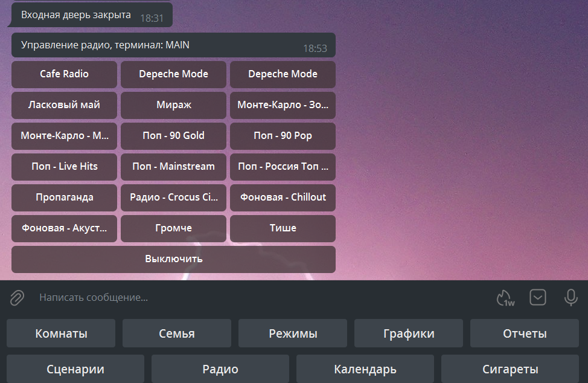
Task: Click the paperclip attach file icon
Action: 17,298
